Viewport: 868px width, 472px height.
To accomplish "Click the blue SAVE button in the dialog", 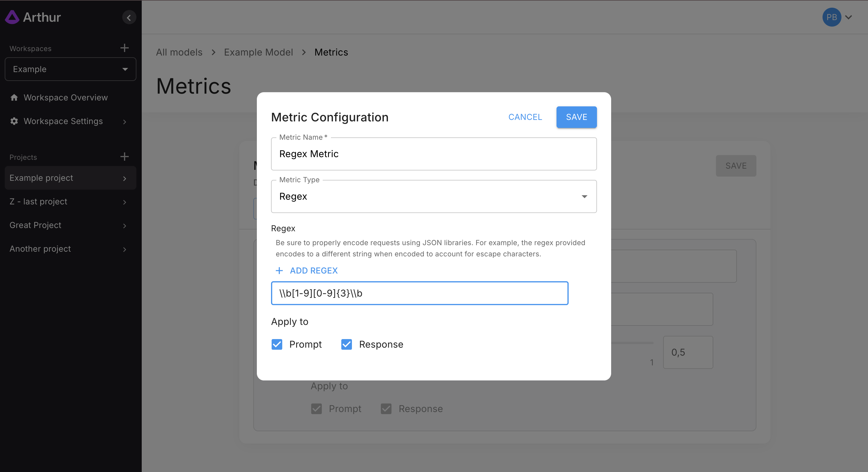I will coord(576,117).
